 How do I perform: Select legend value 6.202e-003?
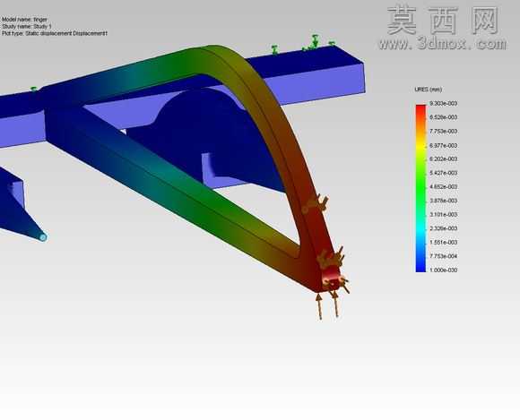coord(444,159)
